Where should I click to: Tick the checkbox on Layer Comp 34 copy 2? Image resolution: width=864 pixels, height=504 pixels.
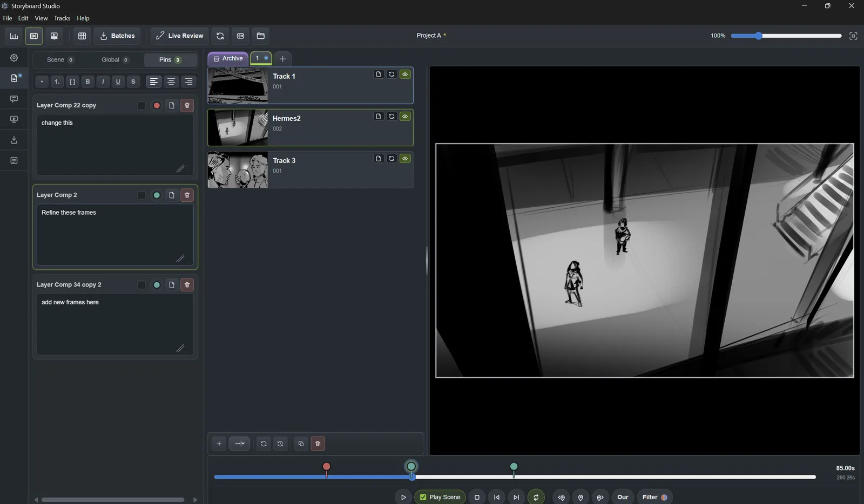click(x=141, y=284)
